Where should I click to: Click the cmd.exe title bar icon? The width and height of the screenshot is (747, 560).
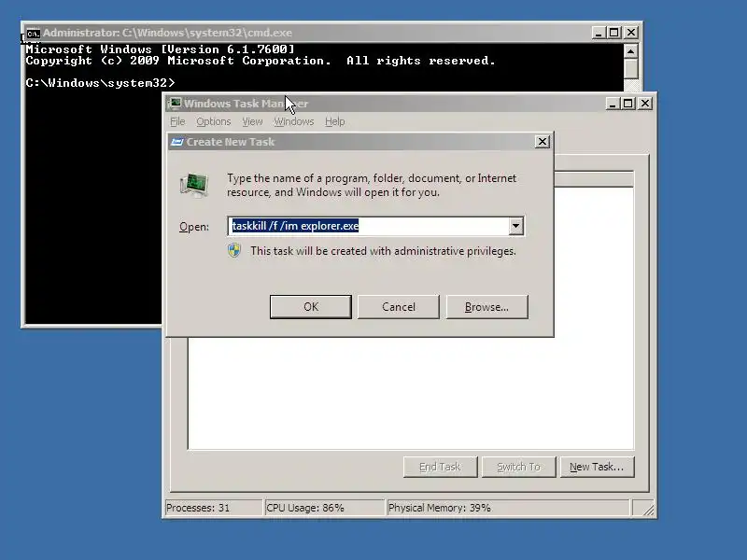33,34
